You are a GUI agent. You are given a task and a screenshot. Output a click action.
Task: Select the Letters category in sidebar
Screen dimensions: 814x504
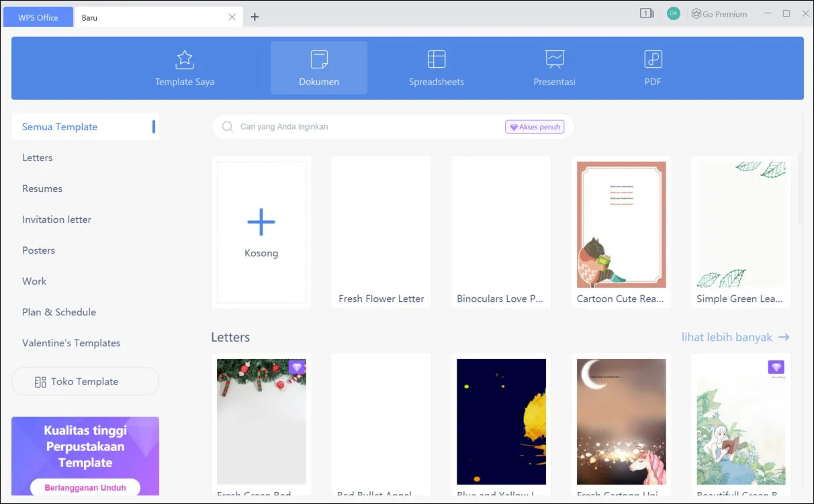[37, 157]
